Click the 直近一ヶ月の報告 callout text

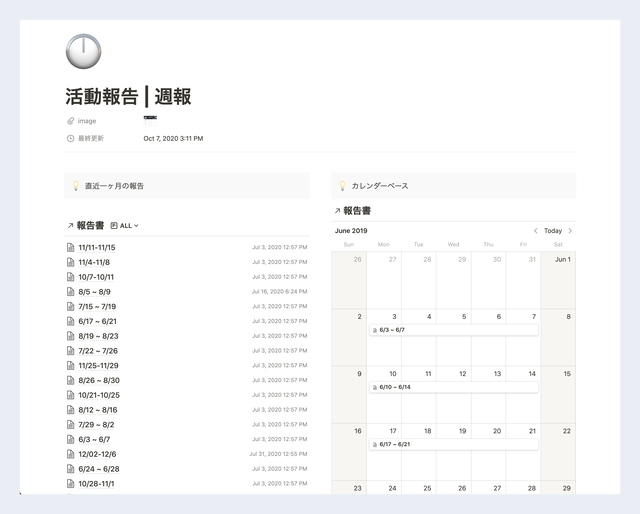click(x=114, y=186)
